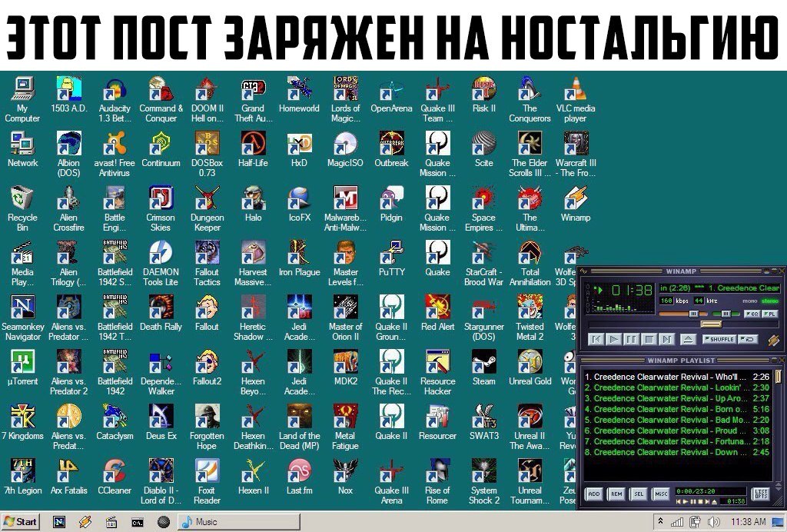Show hidden system tray icons
This screenshot has width=787, height=532.
tap(660, 521)
